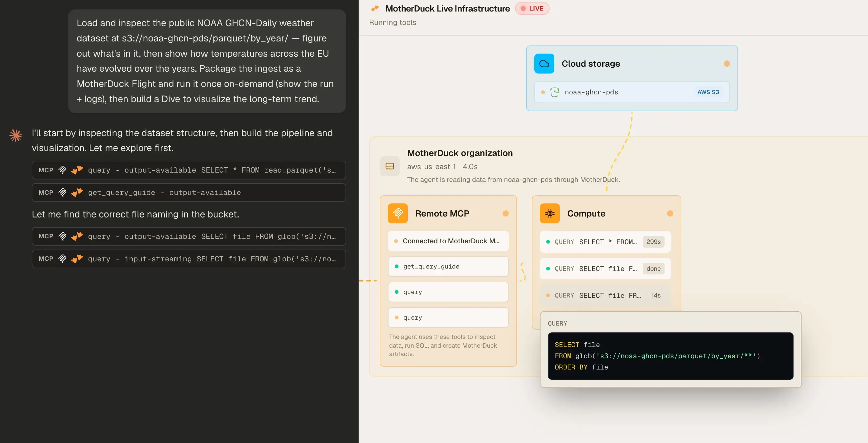Click the MotherDuck logo beside Live Infrastructure title
The width and height of the screenshot is (868, 443).
[375, 8]
